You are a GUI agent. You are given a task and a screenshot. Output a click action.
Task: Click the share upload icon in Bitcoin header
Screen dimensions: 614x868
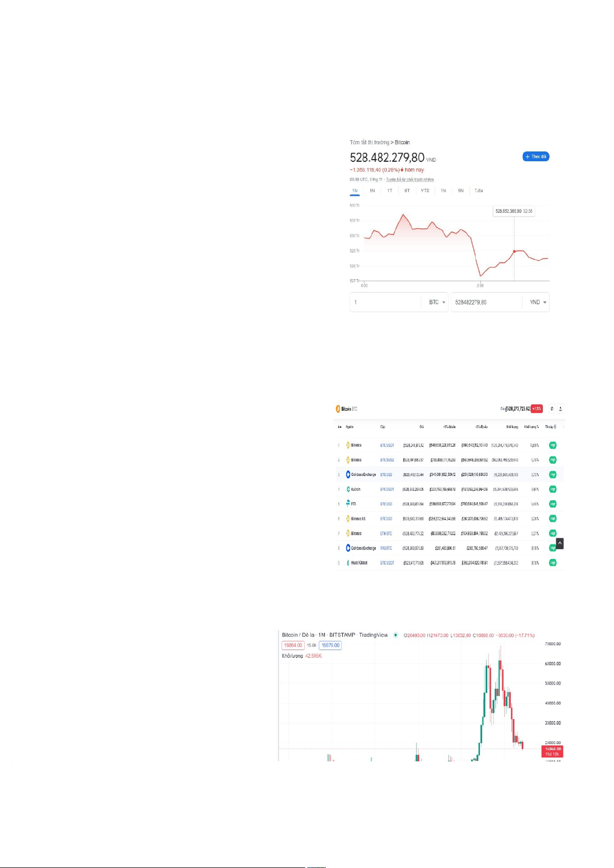point(560,409)
